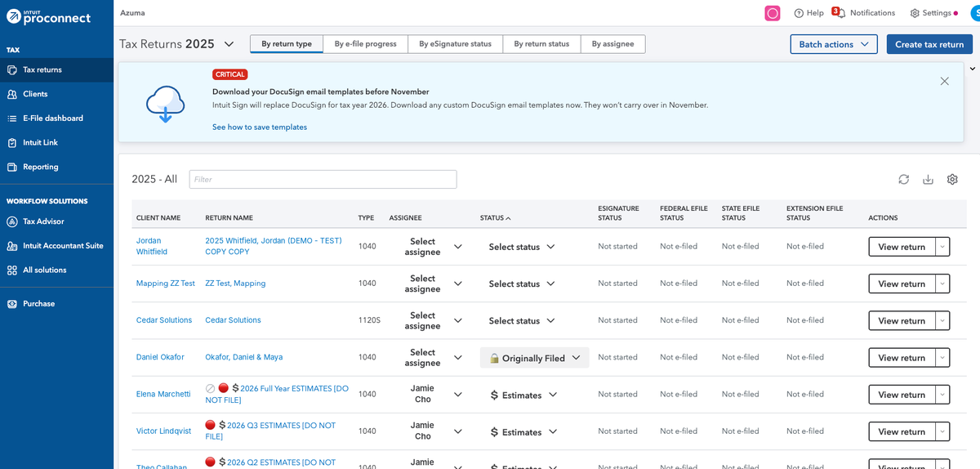Switch to By e-file progress tab
The image size is (980, 469).
[x=365, y=44]
